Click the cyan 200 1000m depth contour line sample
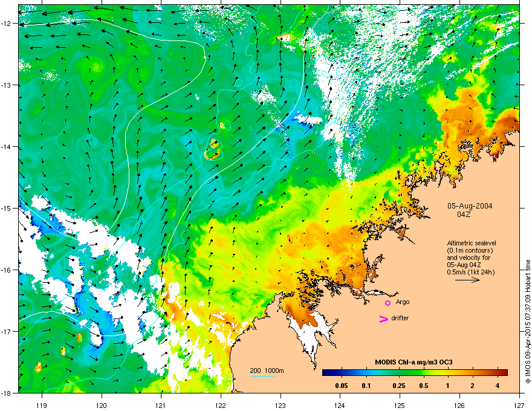The image size is (532, 411). pos(262,376)
